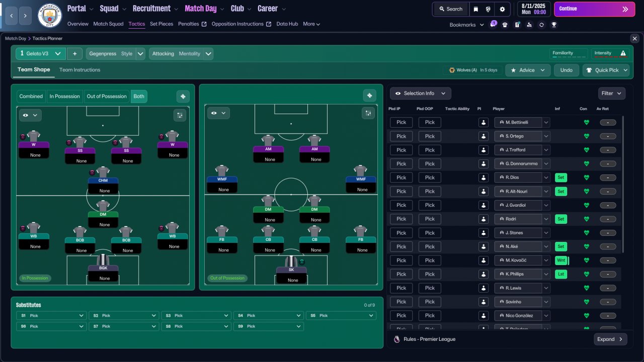
Task: Open pitch options icon on In Possession pitch
Action: pyautogui.click(x=180, y=116)
